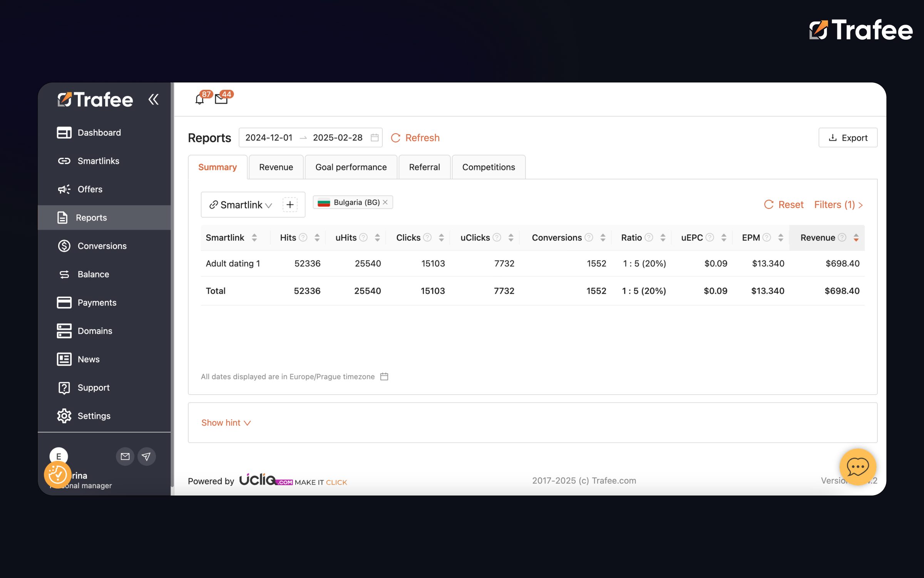Expand the Filters (1) panel
This screenshot has width=924, height=578.
coord(838,205)
